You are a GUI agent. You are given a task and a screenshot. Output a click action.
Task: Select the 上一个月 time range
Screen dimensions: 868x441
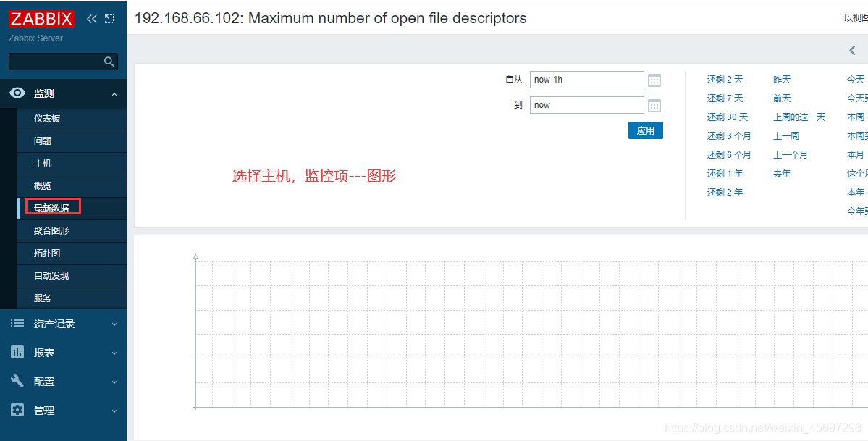pos(791,154)
